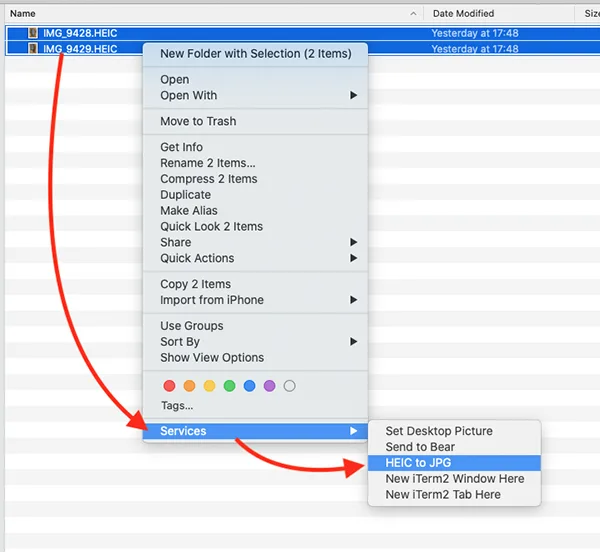Apply the orange tag color
Viewport: 600px width, 552px height.
coord(189,386)
